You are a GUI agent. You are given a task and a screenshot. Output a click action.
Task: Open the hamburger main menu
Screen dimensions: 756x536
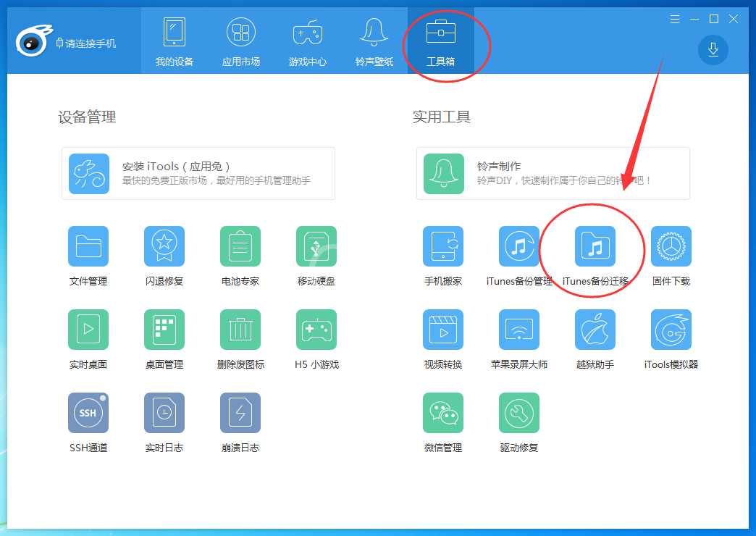(x=675, y=19)
